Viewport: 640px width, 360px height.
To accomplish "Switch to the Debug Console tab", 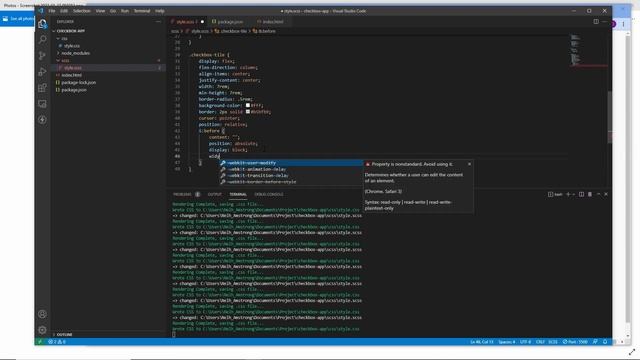I will pyautogui.click(x=269, y=194).
